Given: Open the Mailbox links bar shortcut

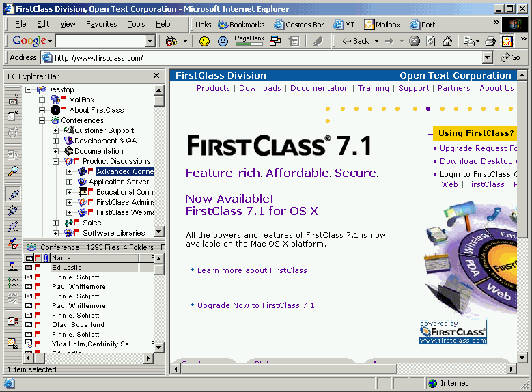Looking at the screenshot, I should [382, 25].
